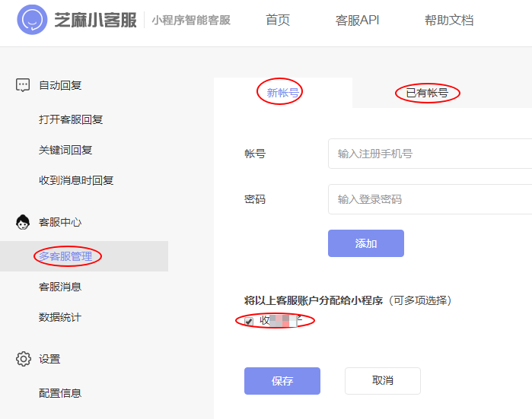Click the 保存 button
This screenshot has width=532, height=419.
click(x=282, y=381)
